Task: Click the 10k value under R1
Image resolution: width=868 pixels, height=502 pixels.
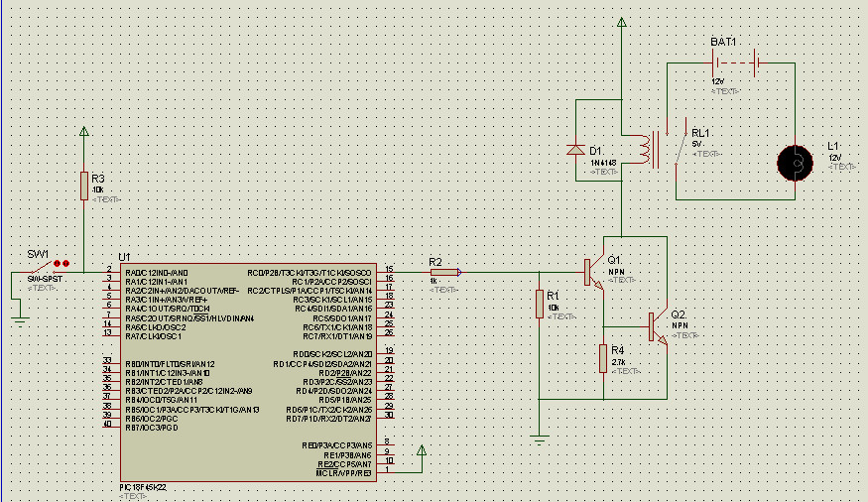Action: pyautogui.click(x=553, y=308)
